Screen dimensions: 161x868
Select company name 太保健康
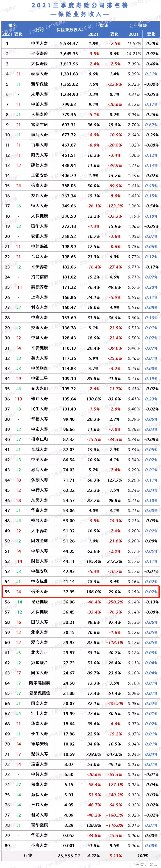tap(39, 612)
